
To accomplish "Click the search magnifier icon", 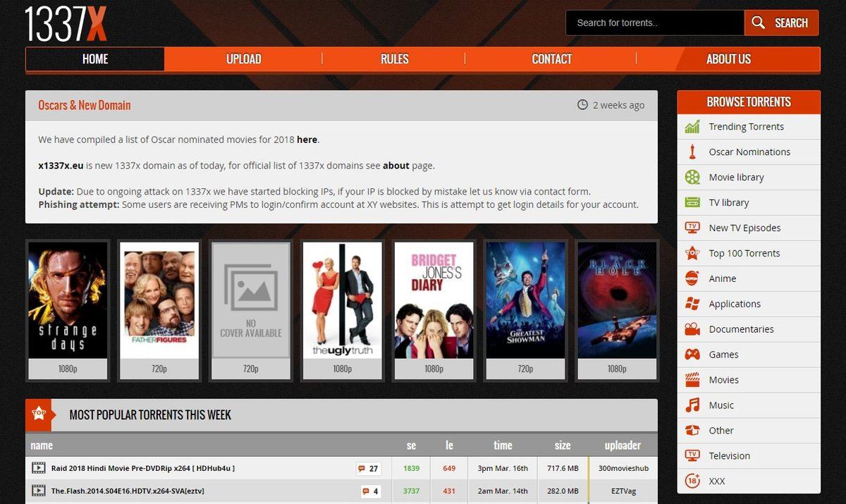I will [757, 22].
